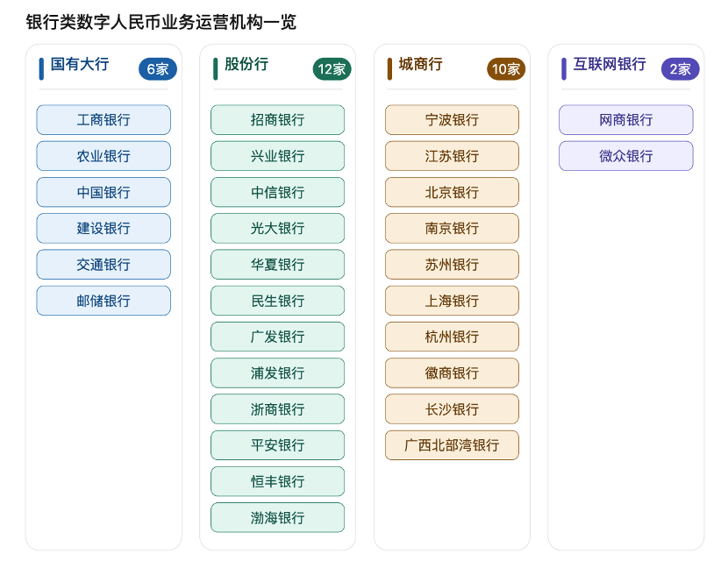This screenshot has width=728, height=568.
Task: Click the 徽商银行 entry
Action: point(452,373)
